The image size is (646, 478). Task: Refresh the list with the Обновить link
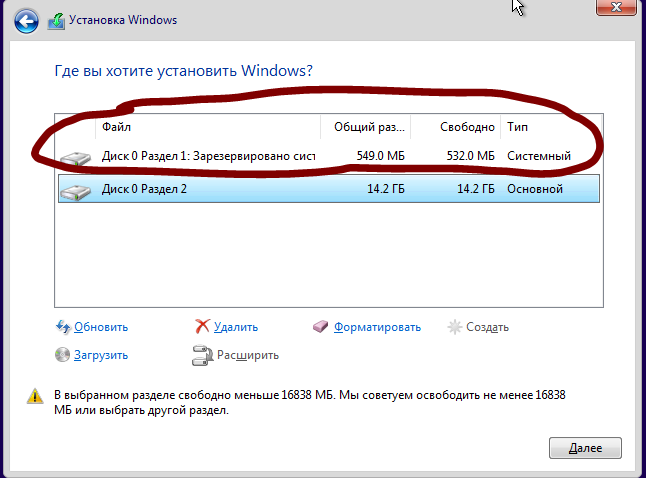coord(101,327)
